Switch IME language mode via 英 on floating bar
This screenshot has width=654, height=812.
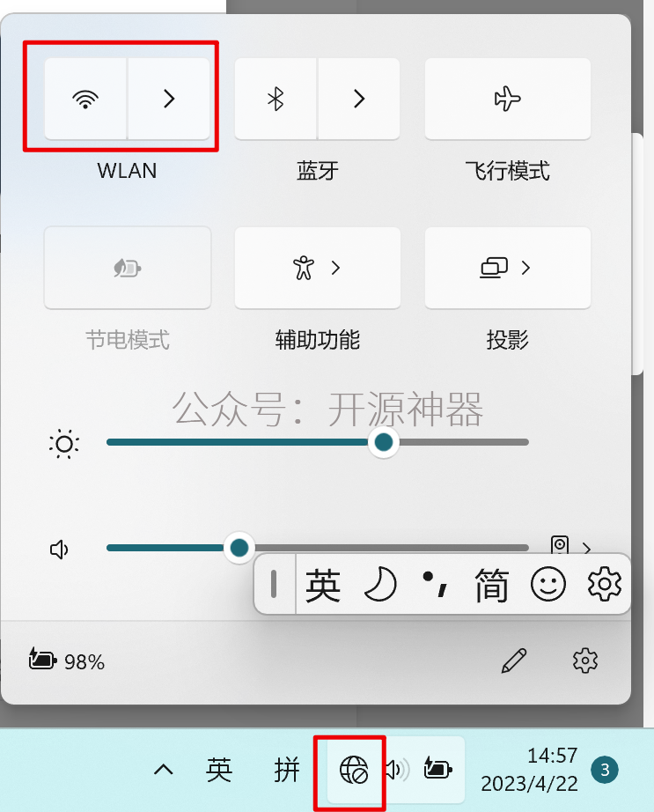coord(323,585)
